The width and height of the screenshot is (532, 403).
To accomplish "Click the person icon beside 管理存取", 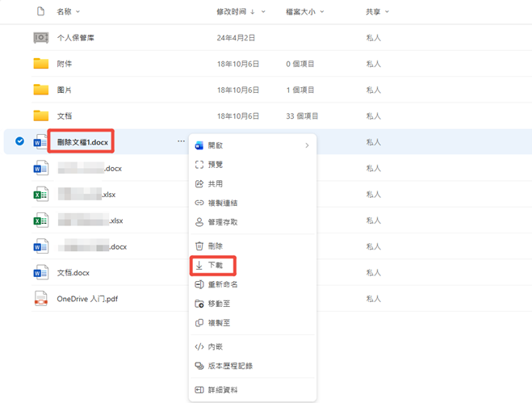I will click(199, 222).
